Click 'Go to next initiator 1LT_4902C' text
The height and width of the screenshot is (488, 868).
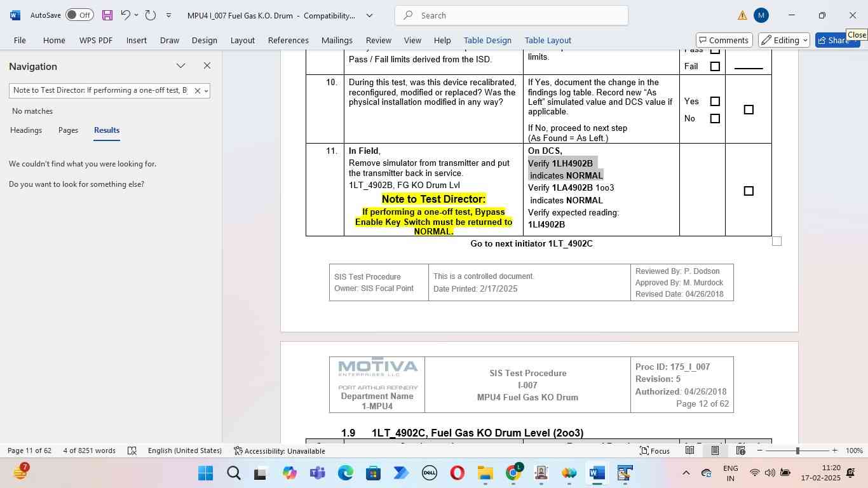pyautogui.click(x=531, y=243)
